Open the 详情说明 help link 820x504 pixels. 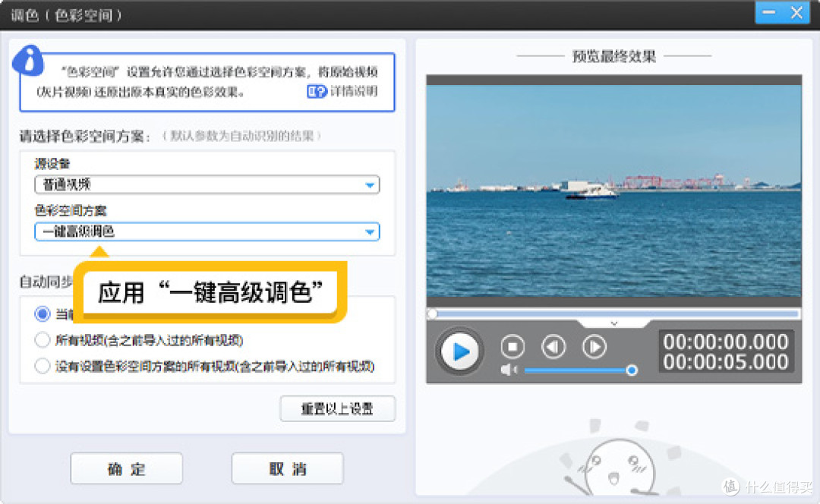(354, 92)
